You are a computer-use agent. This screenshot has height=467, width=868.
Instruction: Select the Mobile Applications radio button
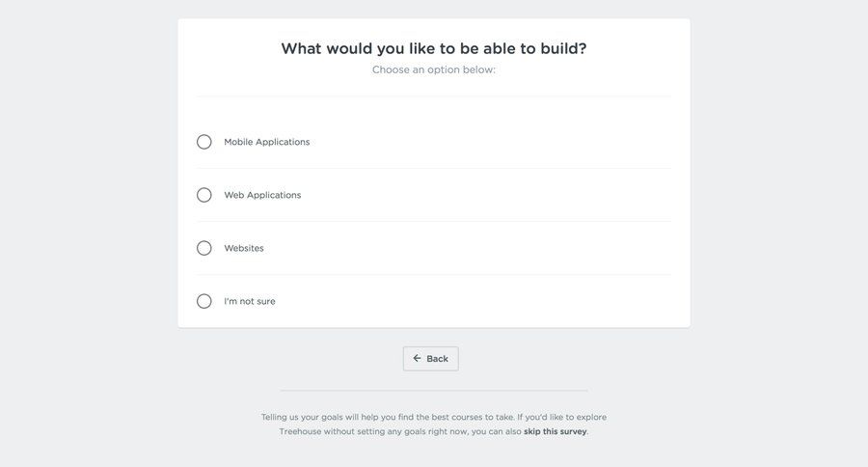pyautogui.click(x=204, y=142)
